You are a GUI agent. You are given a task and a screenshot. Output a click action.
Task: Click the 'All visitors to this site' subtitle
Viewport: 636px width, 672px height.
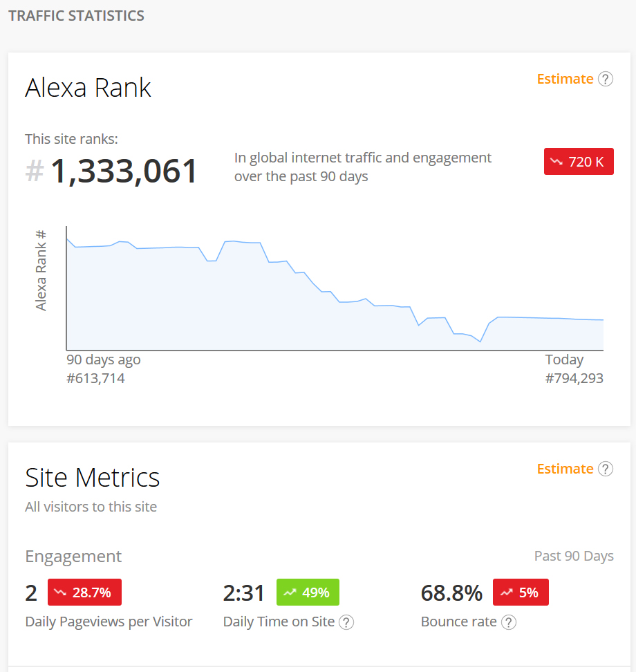[91, 507]
